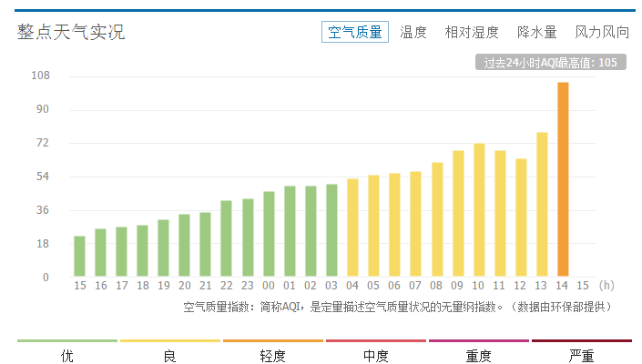Select the 空气质量 tab
The image size is (642, 364).
point(355,32)
